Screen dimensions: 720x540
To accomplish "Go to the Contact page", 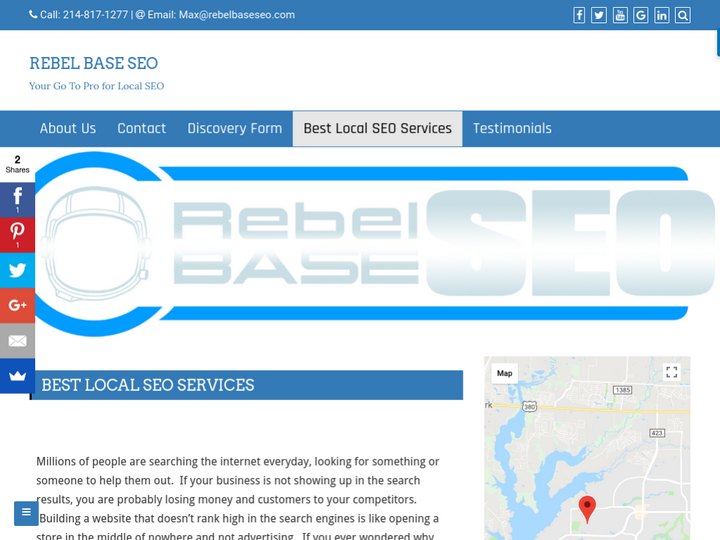I will pos(141,129).
